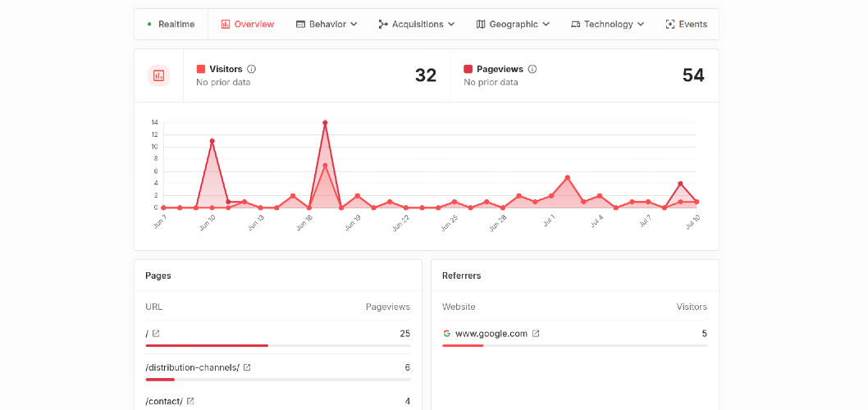Screen dimensions: 868x410
Task: Toggle the Pageviews series color swatch
Action: (468, 69)
